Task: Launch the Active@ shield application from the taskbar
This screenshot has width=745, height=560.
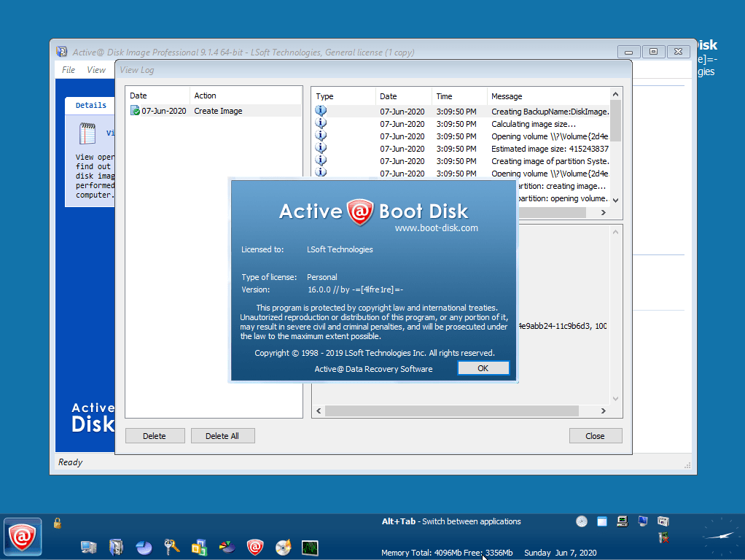Action: point(254,547)
